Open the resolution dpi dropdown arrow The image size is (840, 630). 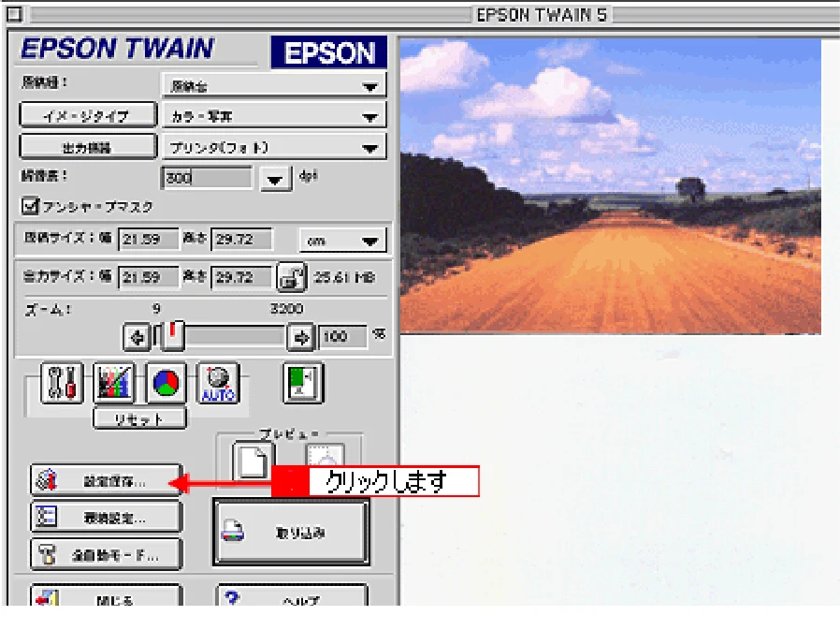coord(275,180)
